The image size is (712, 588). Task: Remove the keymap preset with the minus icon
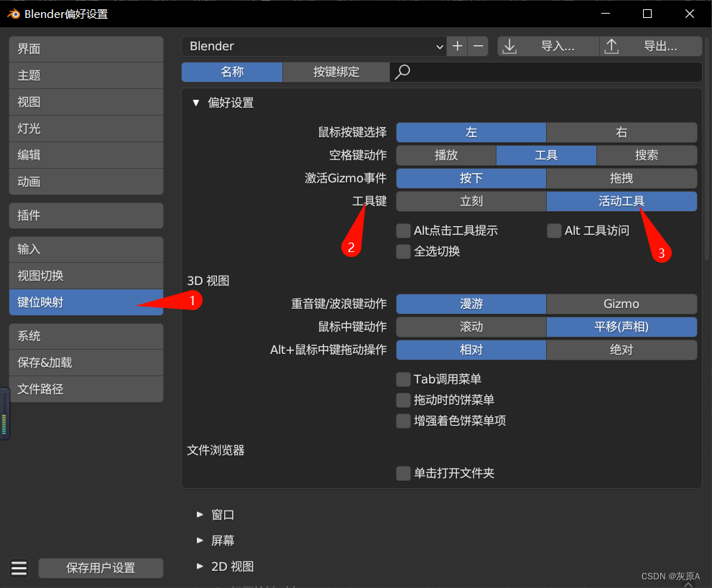478,45
